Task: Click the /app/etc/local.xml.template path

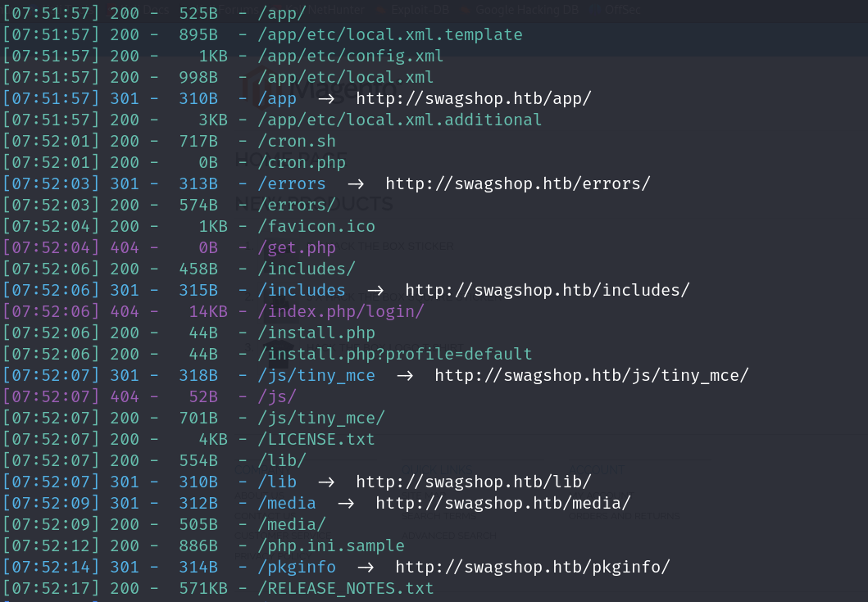Action: pyautogui.click(x=389, y=34)
